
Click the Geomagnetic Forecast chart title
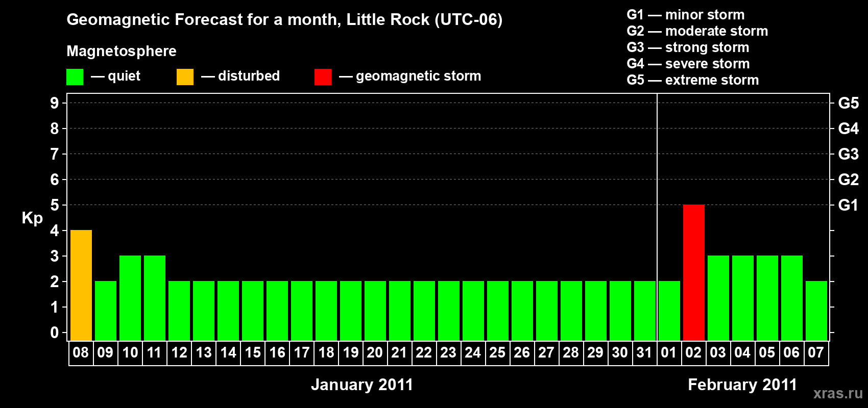[x=284, y=20]
